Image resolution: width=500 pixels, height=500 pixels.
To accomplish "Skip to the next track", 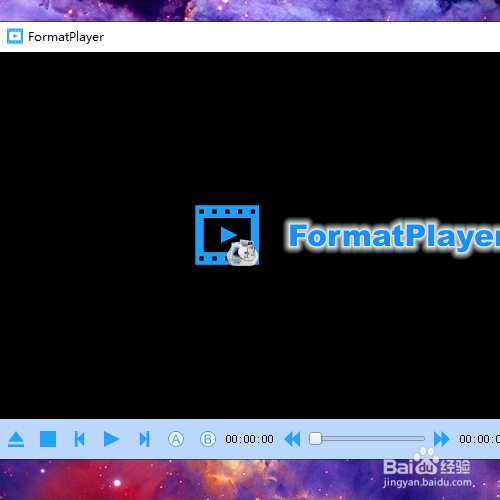I will [x=144, y=439].
